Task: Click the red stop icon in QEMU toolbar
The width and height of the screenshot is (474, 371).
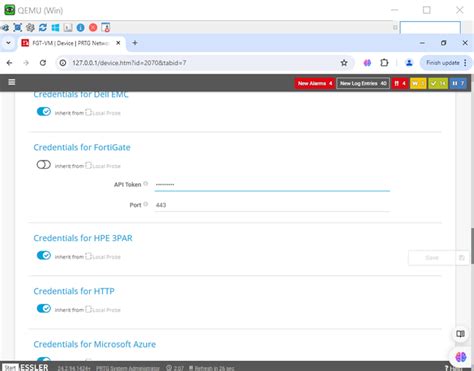Action: [93, 27]
